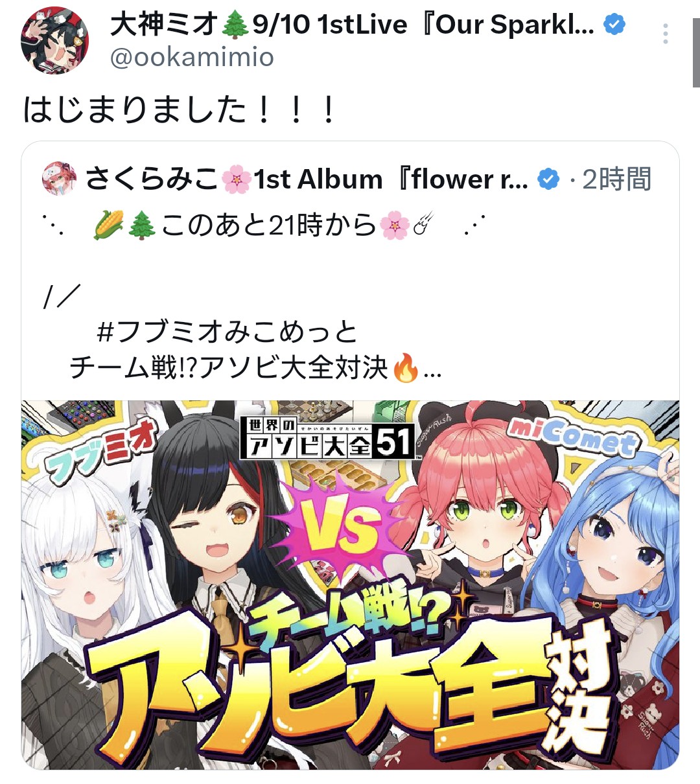The width and height of the screenshot is (700, 784).
Task: Click the corn emoji in quoted tweet
Action: click(x=108, y=225)
